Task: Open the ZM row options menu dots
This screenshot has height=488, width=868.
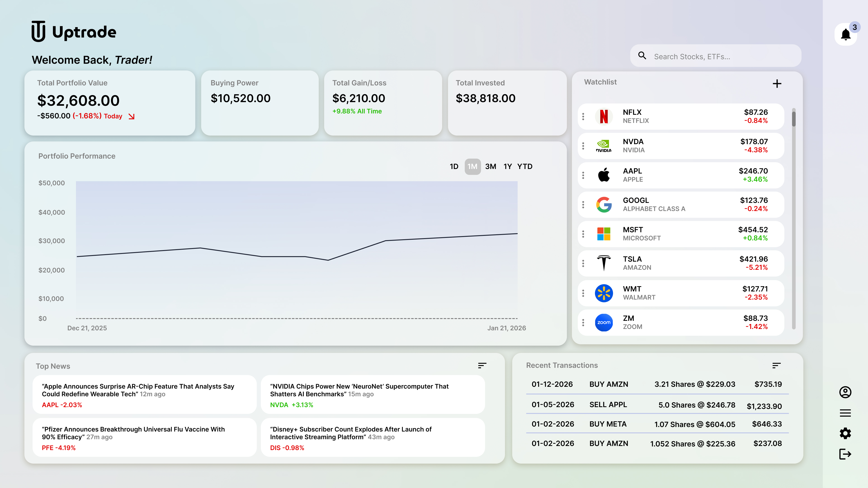Action: pyautogui.click(x=583, y=322)
